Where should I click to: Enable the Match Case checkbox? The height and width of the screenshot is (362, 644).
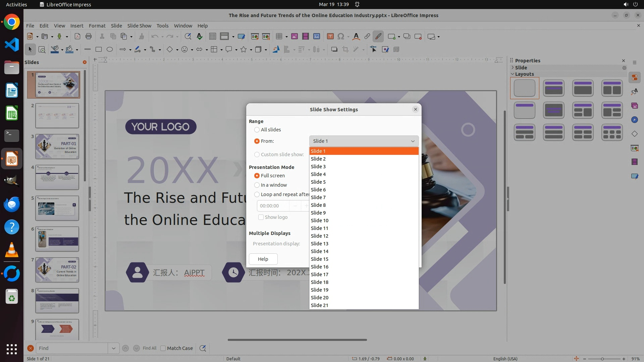pyautogui.click(x=163, y=348)
